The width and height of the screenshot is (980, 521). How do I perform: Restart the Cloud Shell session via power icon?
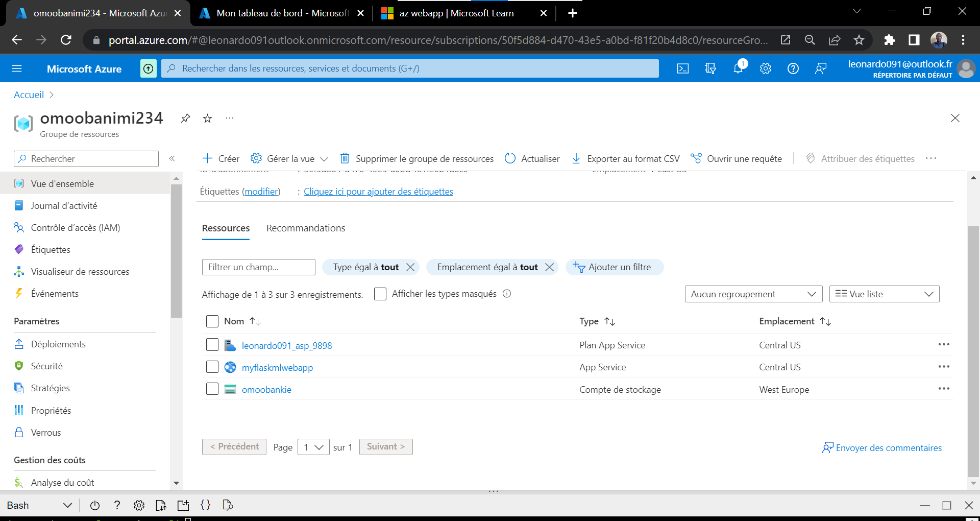[95, 505]
